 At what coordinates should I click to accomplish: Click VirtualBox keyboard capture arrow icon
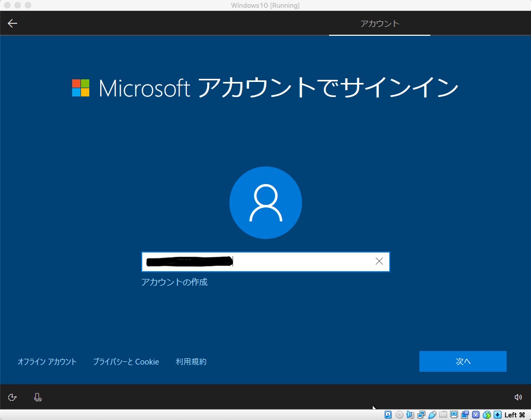point(497,415)
